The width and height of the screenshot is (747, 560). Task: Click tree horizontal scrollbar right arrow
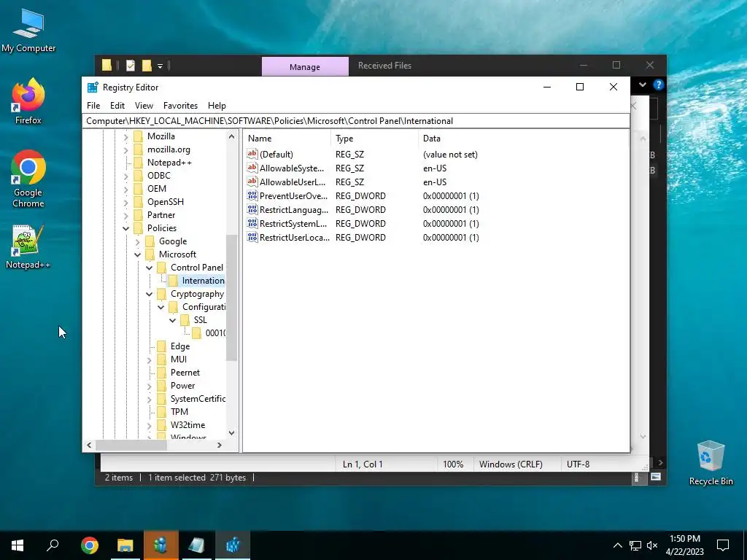(x=219, y=445)
